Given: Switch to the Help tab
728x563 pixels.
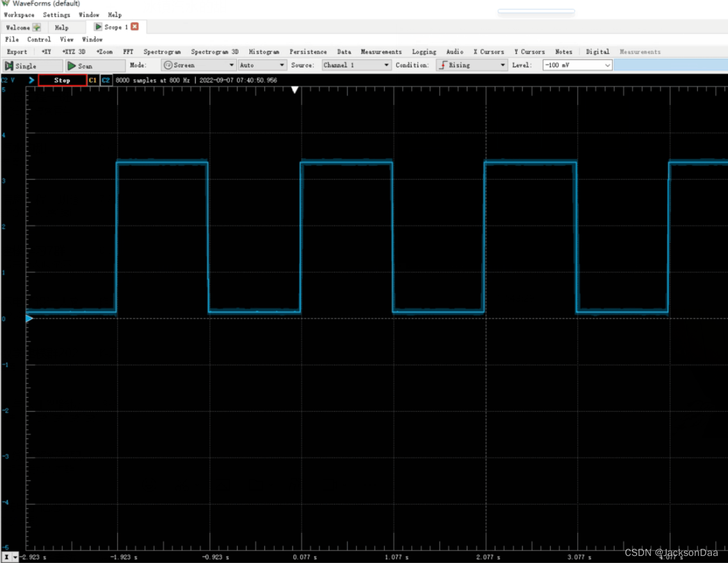Looking at the screenshot, I should [61, 28].
